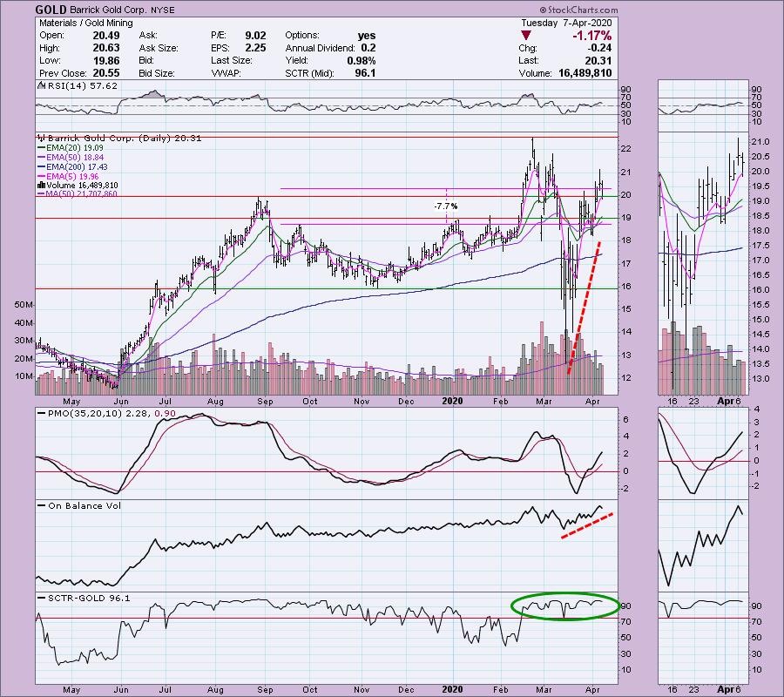Click the SCTR (Mid) value 96.1
The height and width of the screenshot is (697, 784).
366,73
